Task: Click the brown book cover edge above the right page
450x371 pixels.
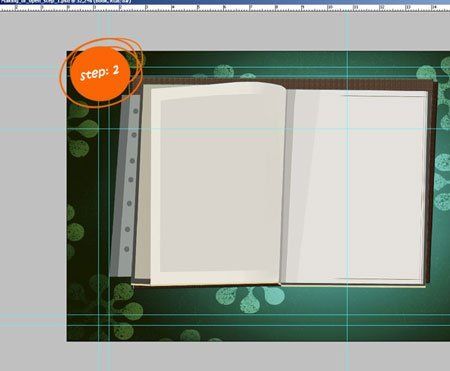Action: click(x=360, y=84)
